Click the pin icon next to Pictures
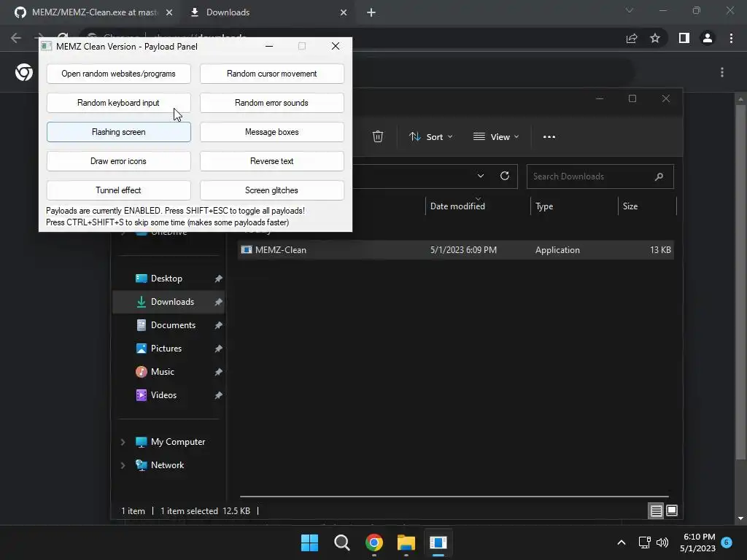 pyautogui.click(x=218, y=349)
